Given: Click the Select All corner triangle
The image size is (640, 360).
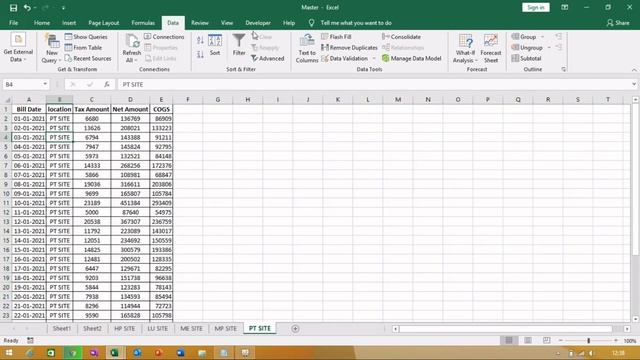Looking at the screenshot, I should click(7, 100).
